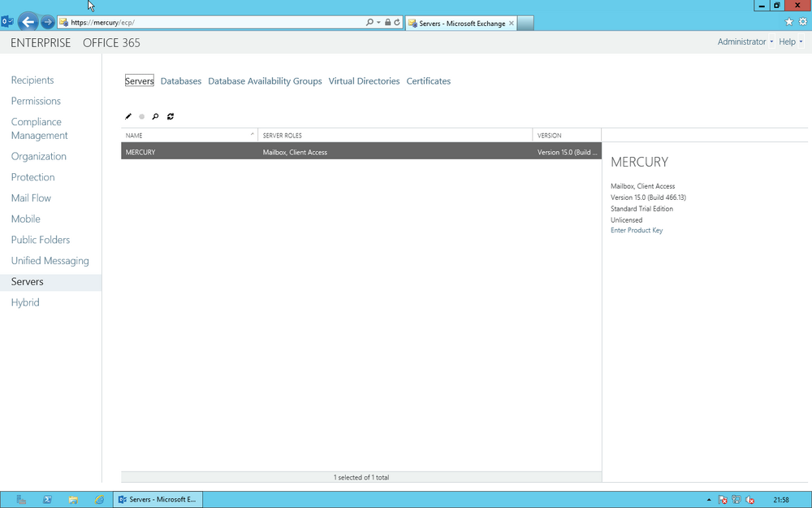Click the Enter Product Key link
This screenshot has width=812, height=508.
pos(637,230)
